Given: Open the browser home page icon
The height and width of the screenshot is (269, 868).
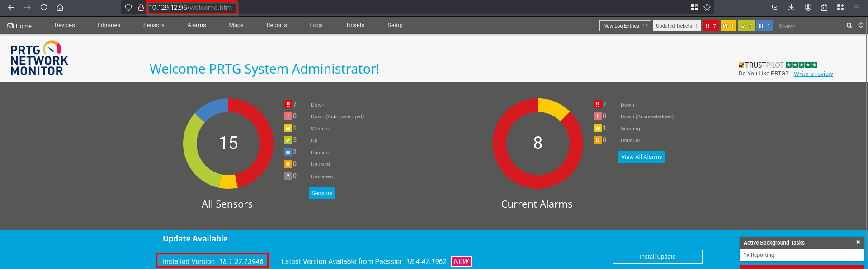Looking at the screenshot, I should point(60,7).
